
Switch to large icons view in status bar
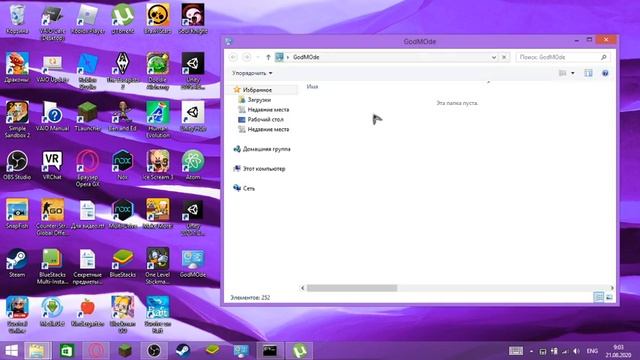609,297
